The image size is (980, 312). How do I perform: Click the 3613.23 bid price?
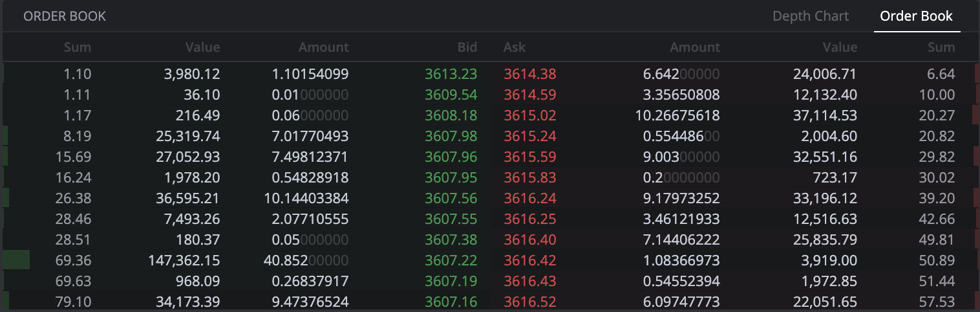pyautogui.click(x=451, y=74)
